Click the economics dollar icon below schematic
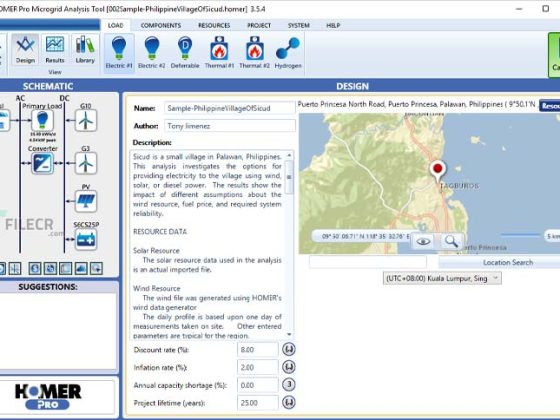 pos(35,268)
